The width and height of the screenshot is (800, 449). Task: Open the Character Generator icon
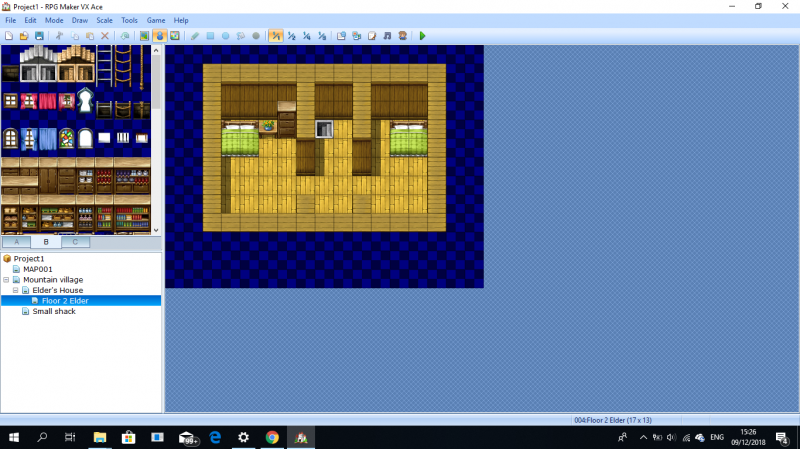pyautogui.click(x=403, y=36)
